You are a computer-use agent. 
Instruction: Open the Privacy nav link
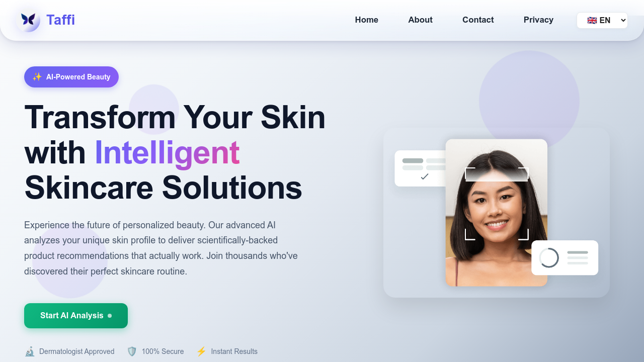coord(538,20)
